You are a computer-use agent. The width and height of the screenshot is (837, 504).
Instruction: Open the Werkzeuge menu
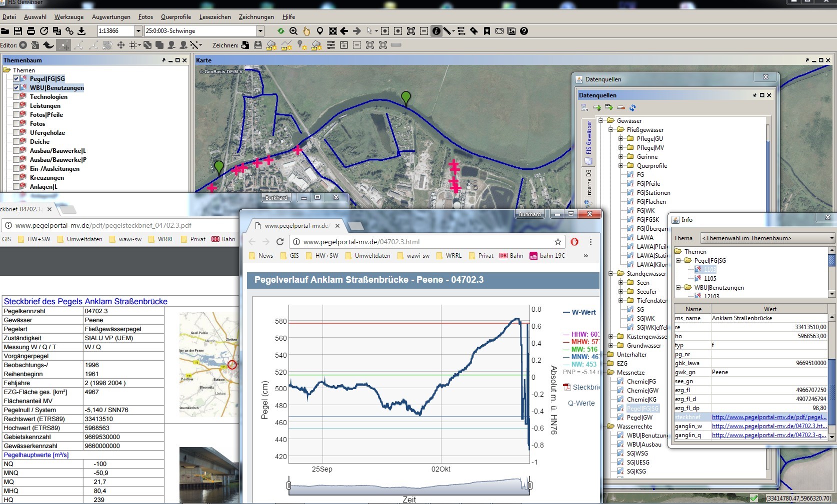click(x=69, y=17)
